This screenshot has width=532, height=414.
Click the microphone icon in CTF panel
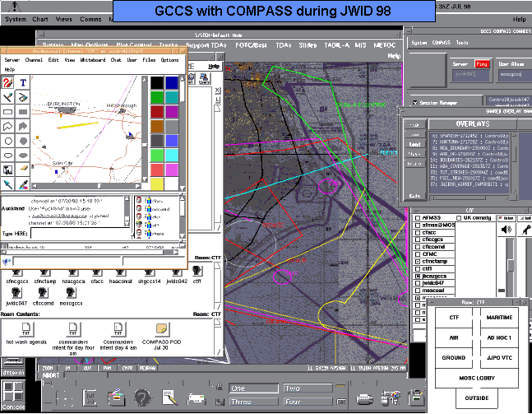(525, 230)
